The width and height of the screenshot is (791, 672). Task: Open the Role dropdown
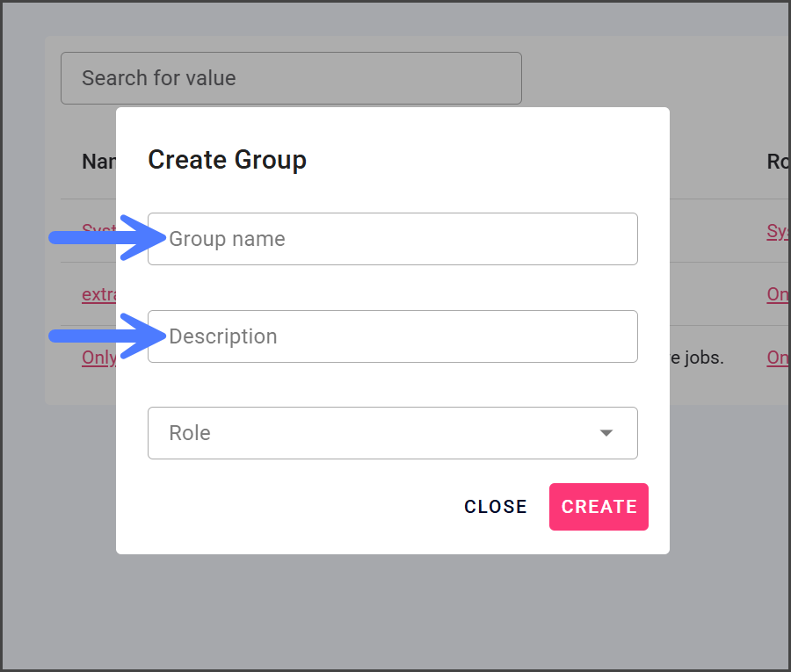coord(392,433)
